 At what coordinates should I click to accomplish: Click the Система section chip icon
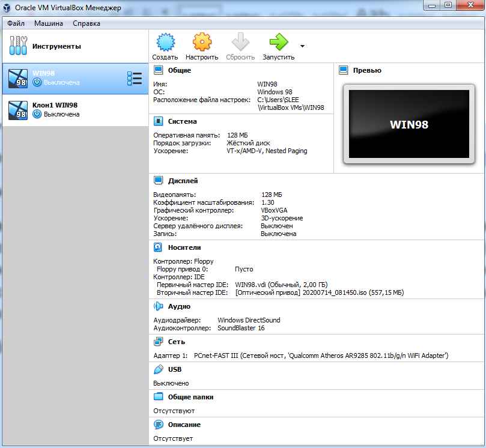click(159, 121)
